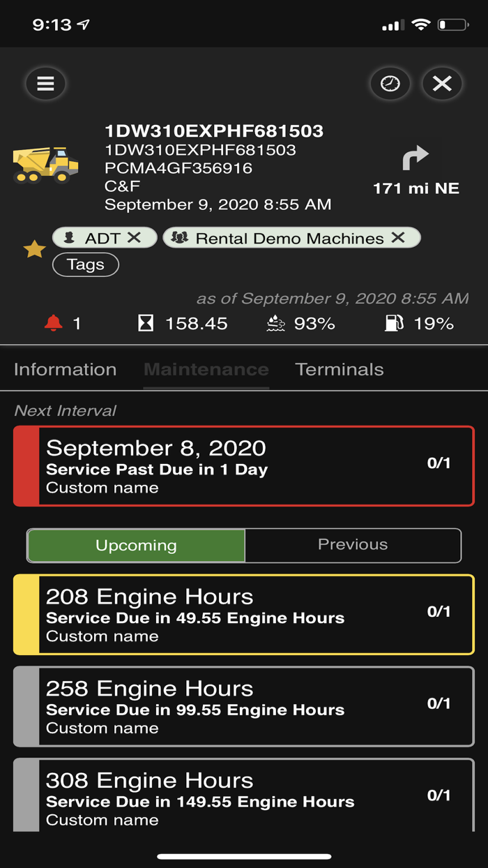The image size is (488, 868).
Task: Remove the Rental Demo Machines tag
Action: point(398,238)
